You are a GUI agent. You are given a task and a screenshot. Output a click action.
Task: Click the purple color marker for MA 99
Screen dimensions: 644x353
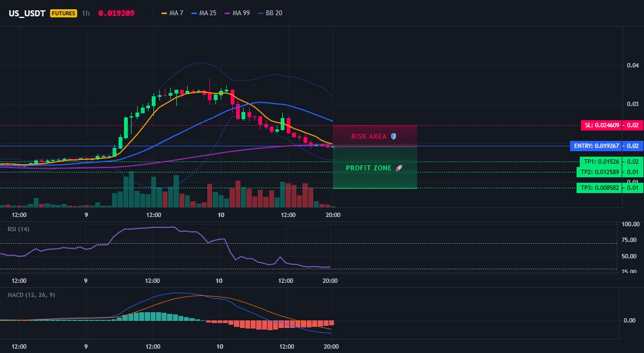point(227,13)
